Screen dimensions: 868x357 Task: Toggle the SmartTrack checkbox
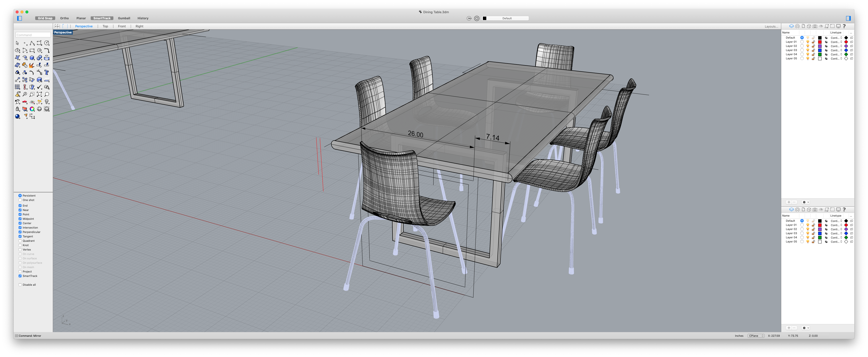[20, 276]
